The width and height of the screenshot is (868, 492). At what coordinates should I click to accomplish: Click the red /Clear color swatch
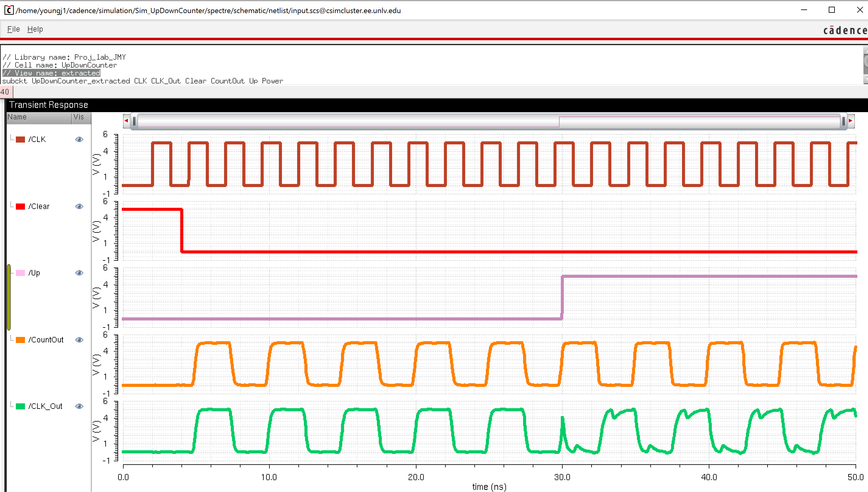tap(21, 207)
